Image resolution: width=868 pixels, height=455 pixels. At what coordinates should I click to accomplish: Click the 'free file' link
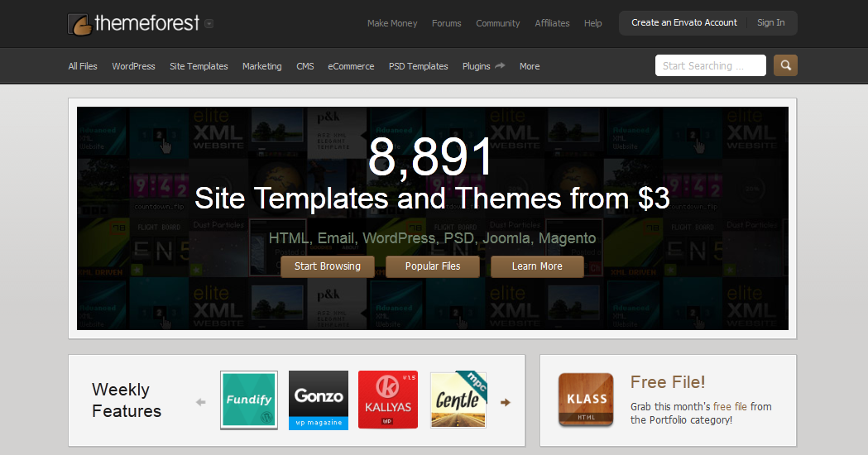pos(730,406)
